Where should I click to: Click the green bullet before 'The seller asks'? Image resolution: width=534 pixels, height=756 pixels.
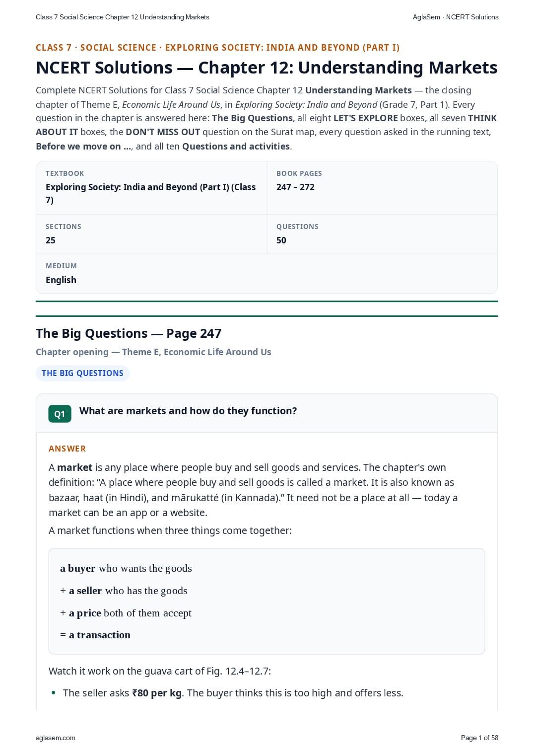click(x=54, y=693)
